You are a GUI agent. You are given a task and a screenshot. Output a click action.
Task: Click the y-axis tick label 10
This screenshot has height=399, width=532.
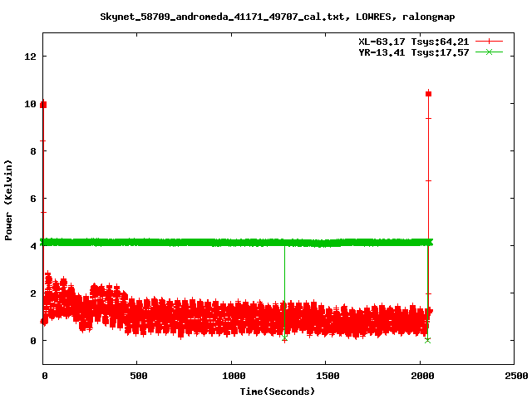tap(30, 104)
